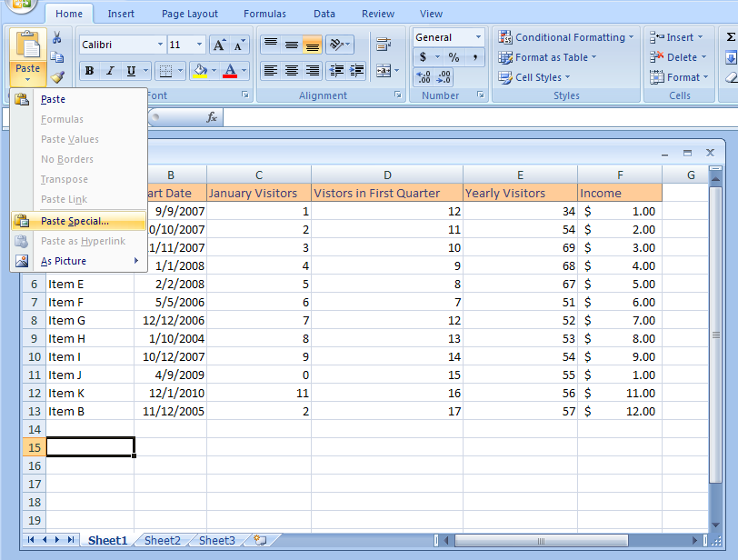
Task: Click the horizontal scrollbar thumb
Action: pyautogui.click(x=542, y=541)
